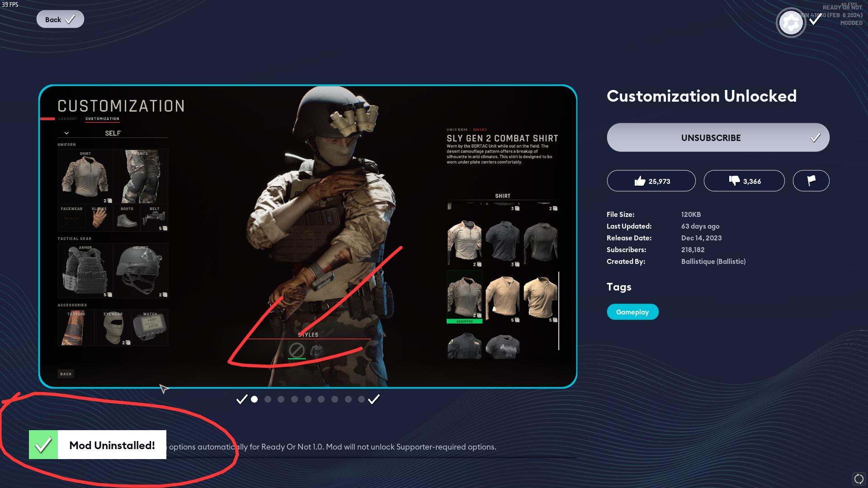The image size is (868, 488).
Task: Click the Customization Unlocked mod title
Action: (702, 96)
